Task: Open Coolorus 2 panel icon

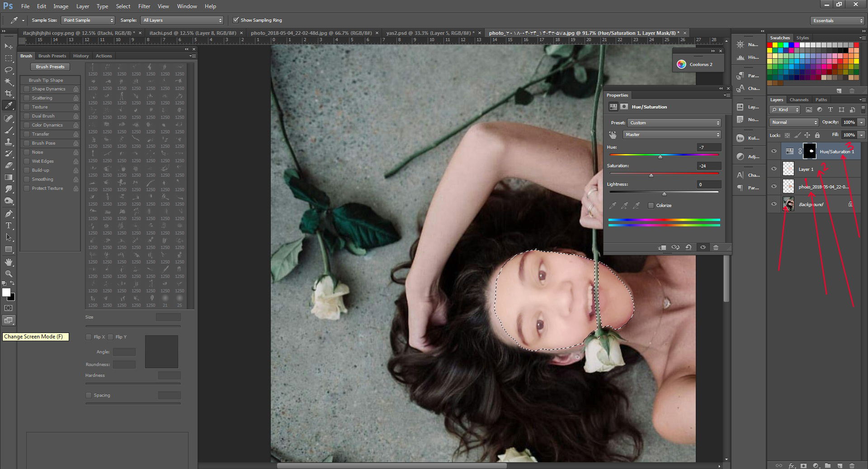Action: pyautogui.click(x=681, y=64)
